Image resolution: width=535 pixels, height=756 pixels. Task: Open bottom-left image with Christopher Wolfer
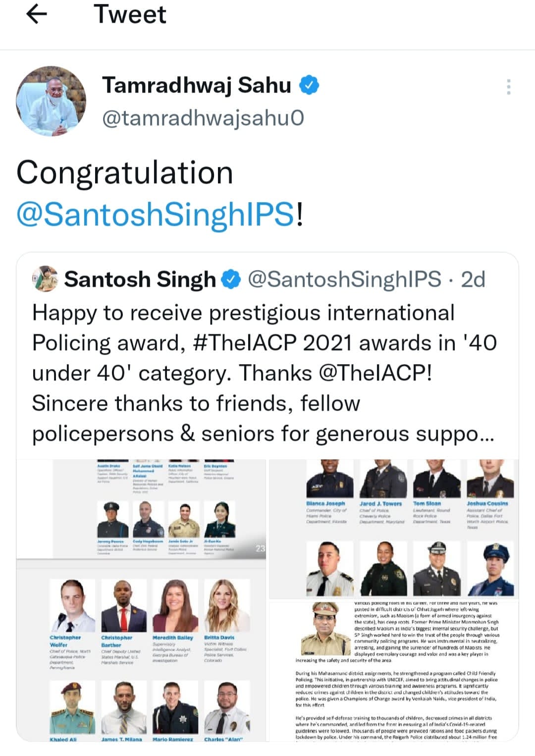pos(141,651)
